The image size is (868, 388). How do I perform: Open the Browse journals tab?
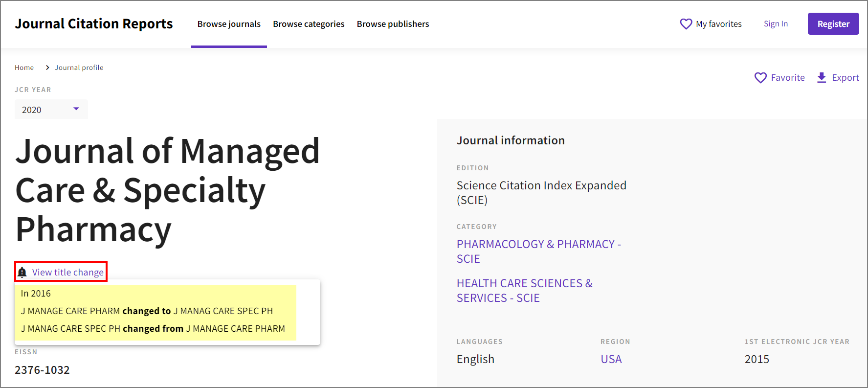[x=229, y=24]
